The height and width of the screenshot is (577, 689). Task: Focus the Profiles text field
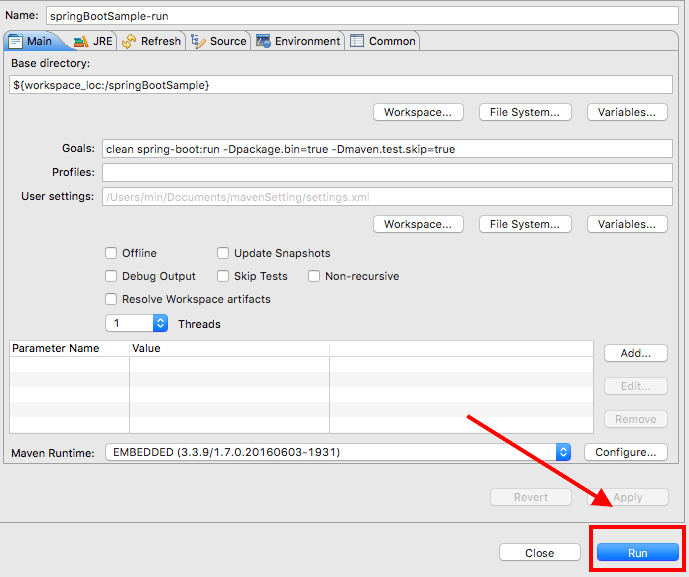387,173
